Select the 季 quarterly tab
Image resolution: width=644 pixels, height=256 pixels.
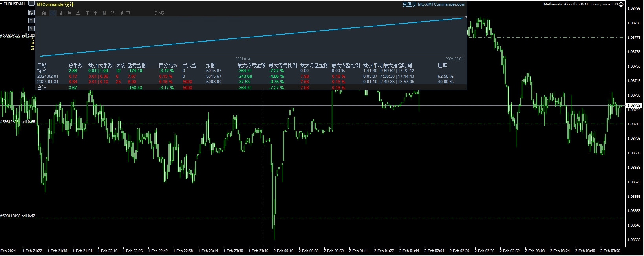79,13
